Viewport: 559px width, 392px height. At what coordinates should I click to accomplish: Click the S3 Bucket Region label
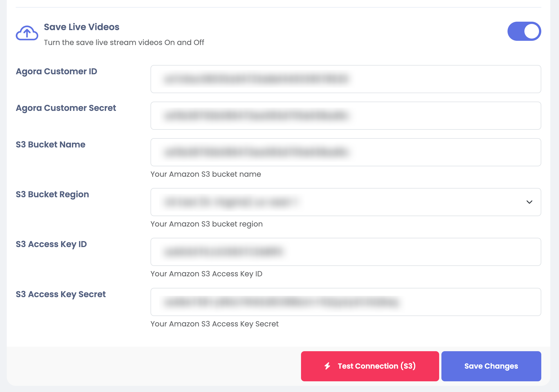pyautogui.click(x=52, y=194)
